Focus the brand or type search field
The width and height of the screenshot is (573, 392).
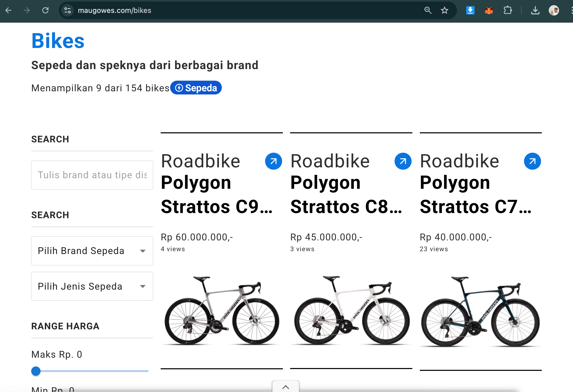pyautogui.click(x=92, y=175)
